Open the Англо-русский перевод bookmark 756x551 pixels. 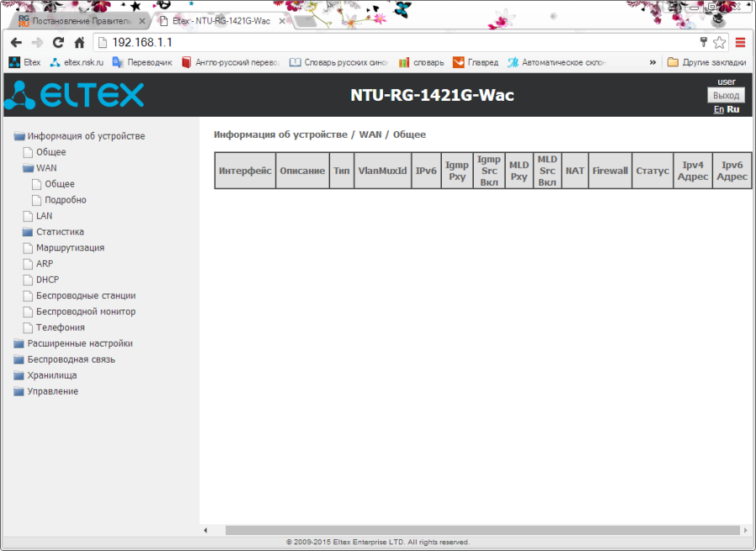(x=230, y=62)
